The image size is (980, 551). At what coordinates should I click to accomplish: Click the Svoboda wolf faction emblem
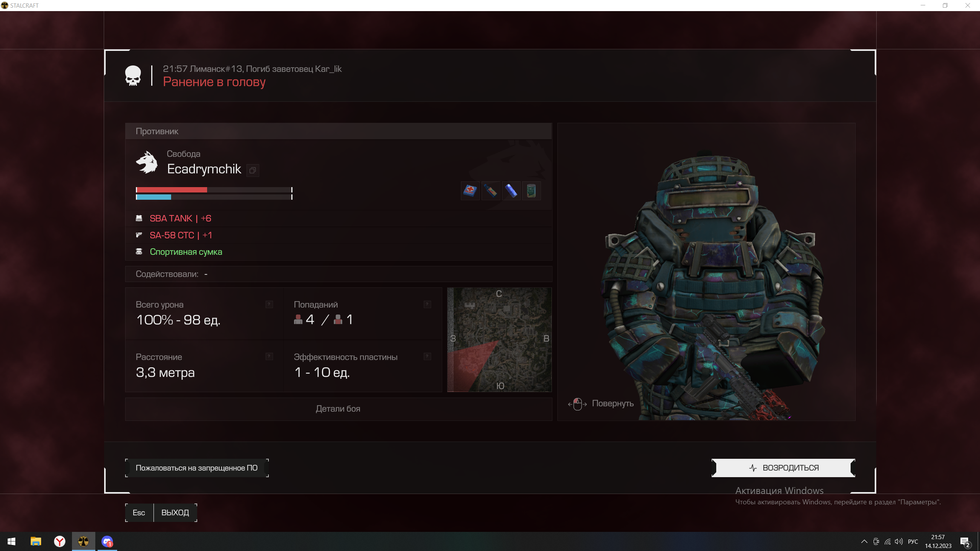coord(147,162)
